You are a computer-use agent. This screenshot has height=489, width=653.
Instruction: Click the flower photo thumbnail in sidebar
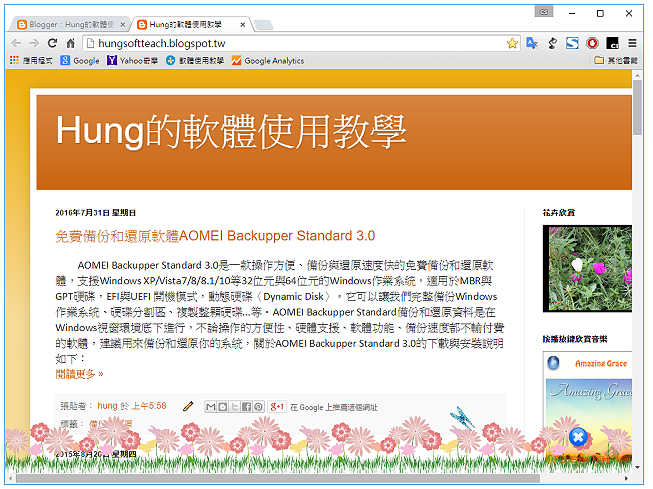click(587, 269)
